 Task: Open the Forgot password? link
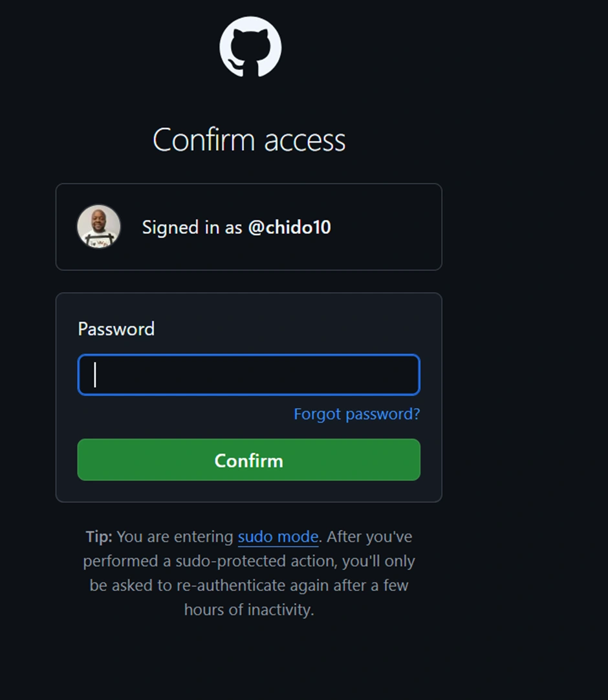[x=356, y=414]
